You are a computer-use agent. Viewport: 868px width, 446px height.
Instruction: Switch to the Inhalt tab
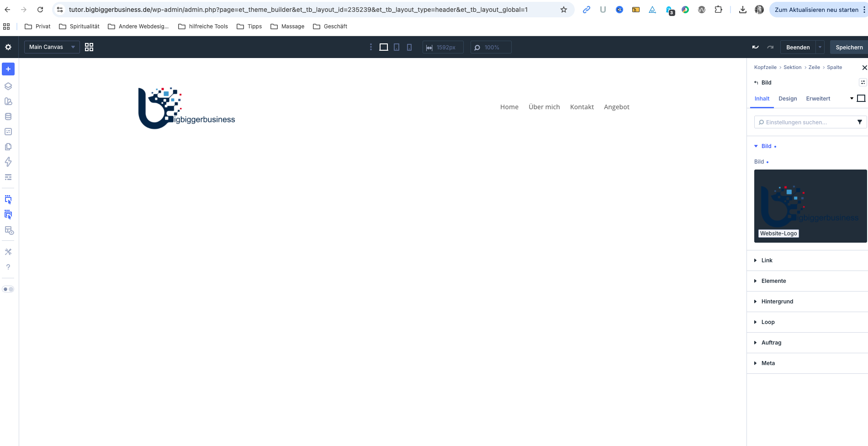(x=762, y=99)
